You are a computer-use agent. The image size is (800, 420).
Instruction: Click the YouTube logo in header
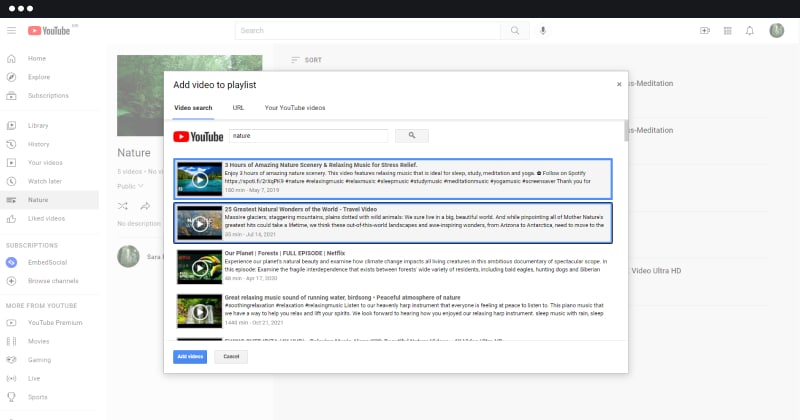point(49,31)
